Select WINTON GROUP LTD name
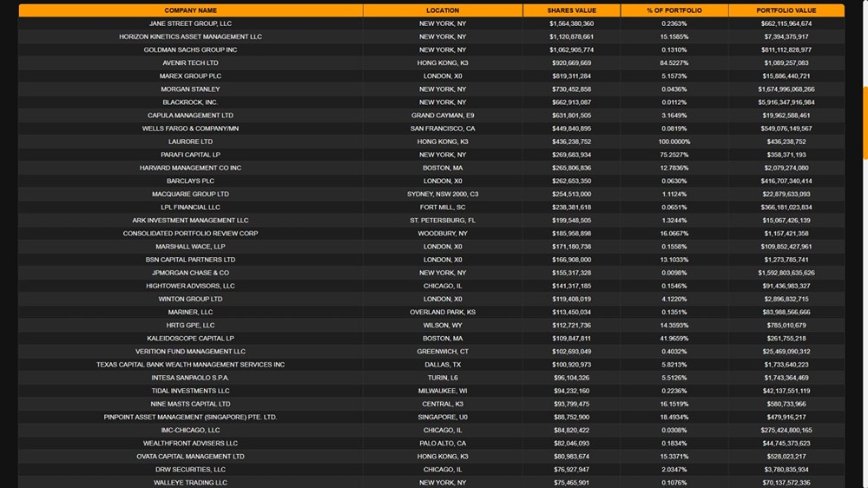Screen dimensions: 868x488 [190, 299]
